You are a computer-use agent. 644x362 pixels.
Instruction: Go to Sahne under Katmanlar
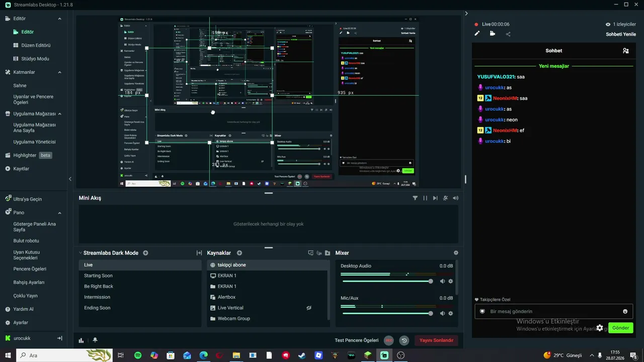(20, 85)
